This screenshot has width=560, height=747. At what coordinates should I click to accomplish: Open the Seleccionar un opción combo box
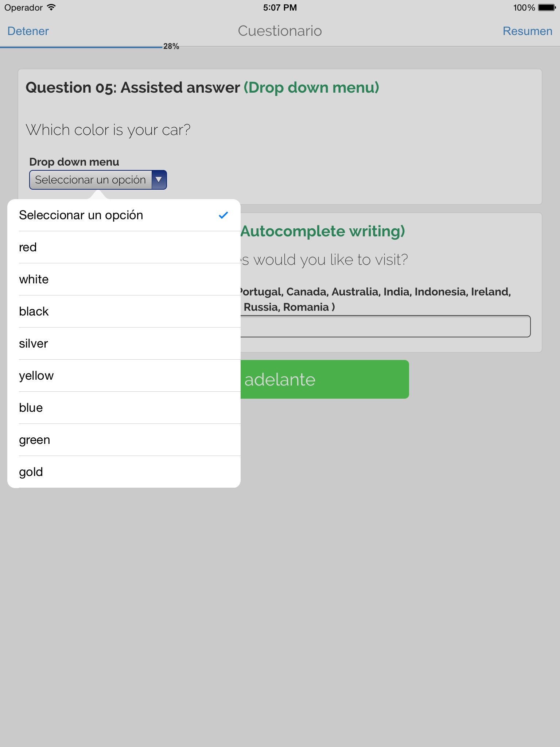pyautogui.click(x=98, y=180)
